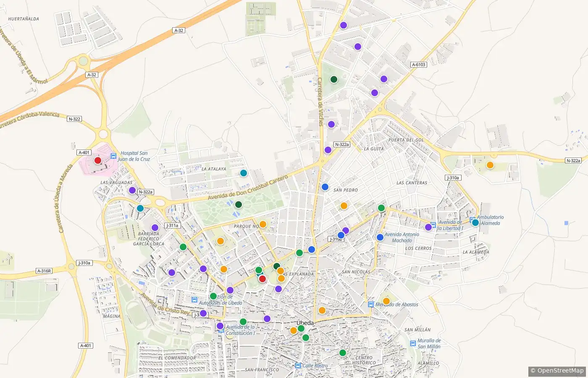Viewport: 588px width, 378px height.
Task: Click the teal marker at Ambulatorio Alameda
Action: point(475,223)
